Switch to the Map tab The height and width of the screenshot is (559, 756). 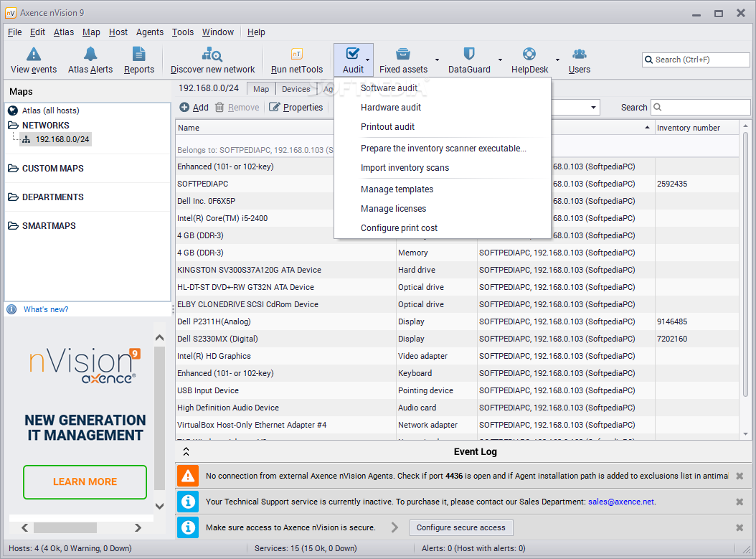(x=261, y=89)
